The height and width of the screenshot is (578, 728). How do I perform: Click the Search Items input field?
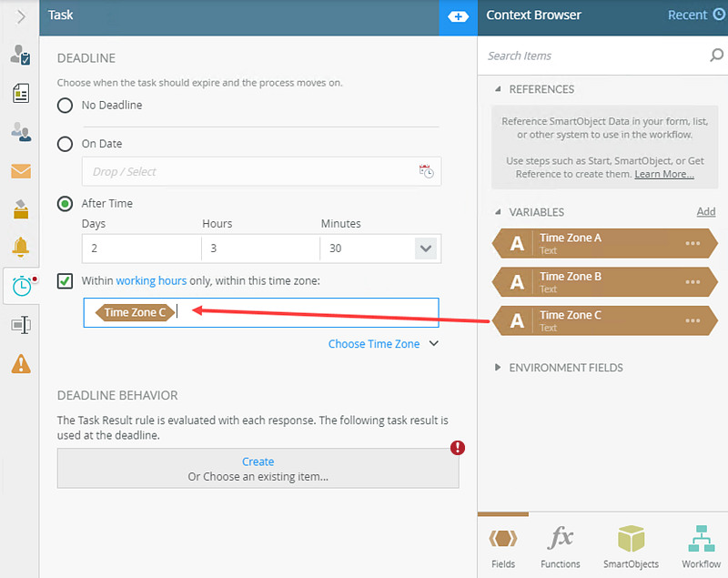[x=591, y=56]
